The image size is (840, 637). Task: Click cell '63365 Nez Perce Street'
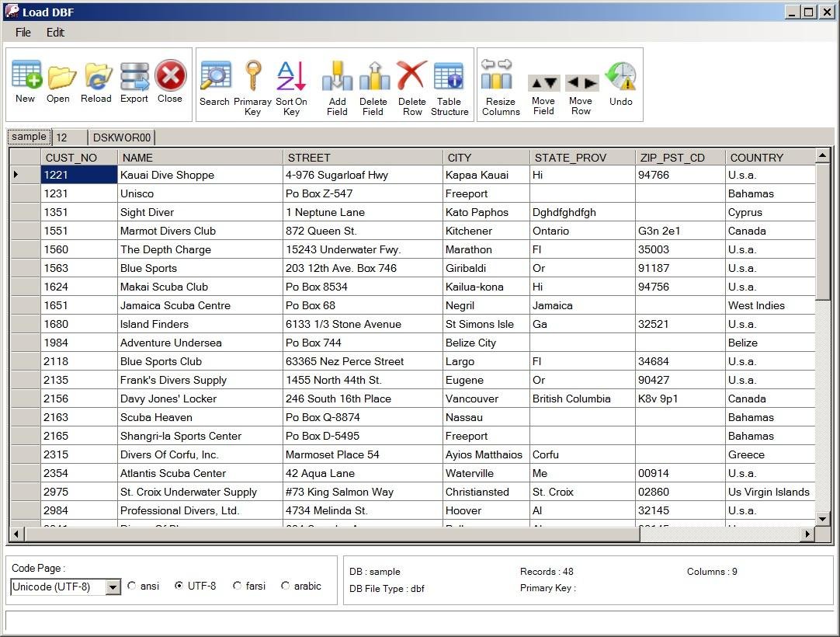click(x=363, y=361)
